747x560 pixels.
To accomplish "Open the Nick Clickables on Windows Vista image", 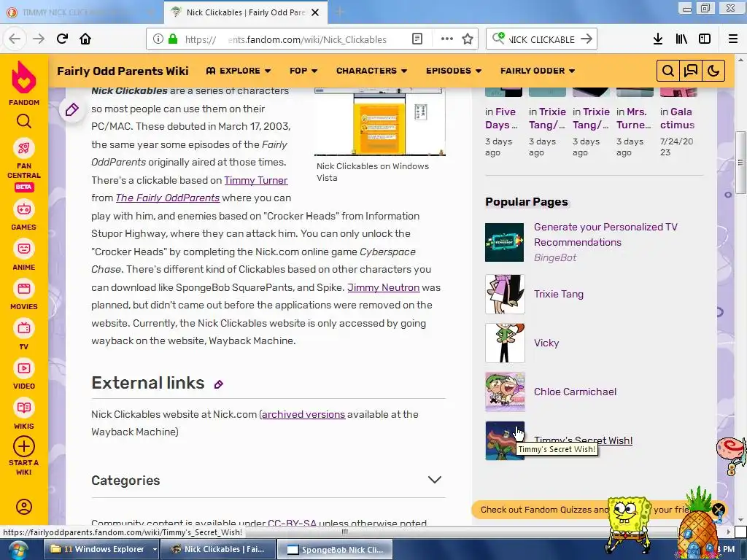I will [379, 122].
